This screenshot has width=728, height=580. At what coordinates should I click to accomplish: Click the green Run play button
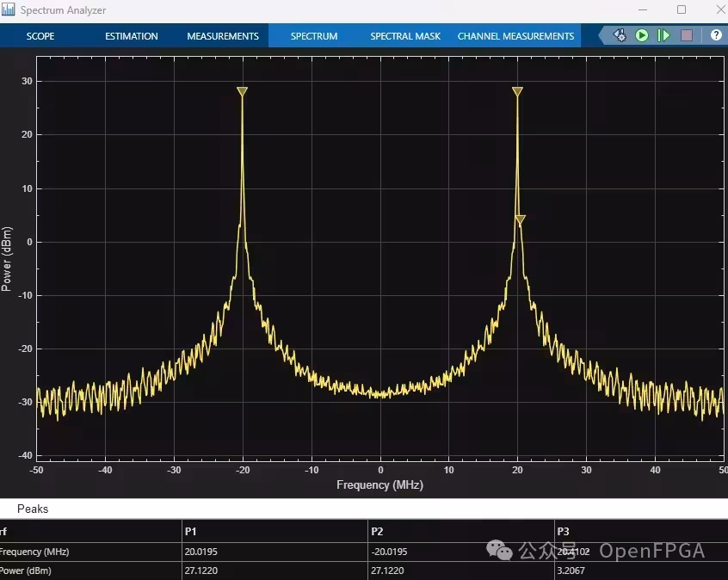point(642,35)
